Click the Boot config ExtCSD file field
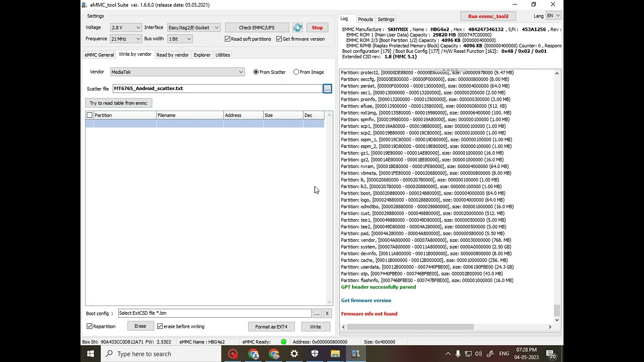The image size is (644, 362). (x=215, y=313)
